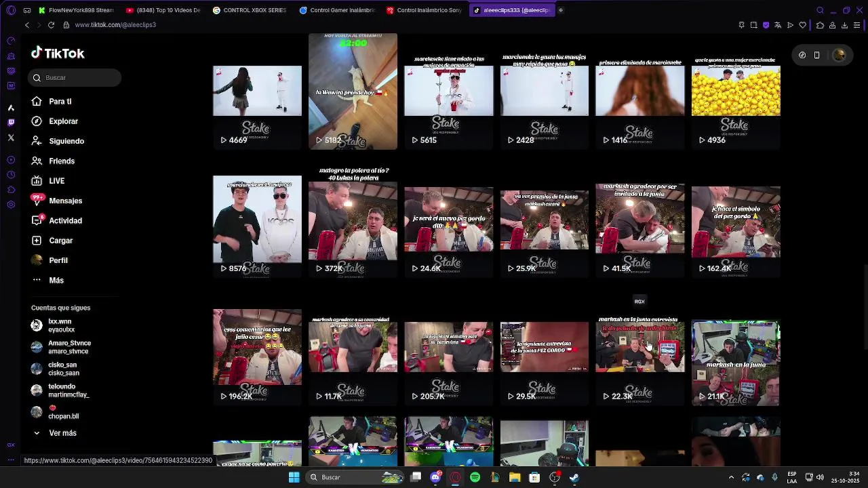The image size is (868, 488).
Task: Click the heart bookmark icon in toolbar
Action: [803, 25]
